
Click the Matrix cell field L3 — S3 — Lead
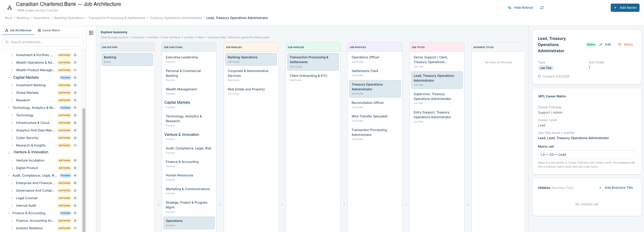pyautogui.click(x=586, y=155)
